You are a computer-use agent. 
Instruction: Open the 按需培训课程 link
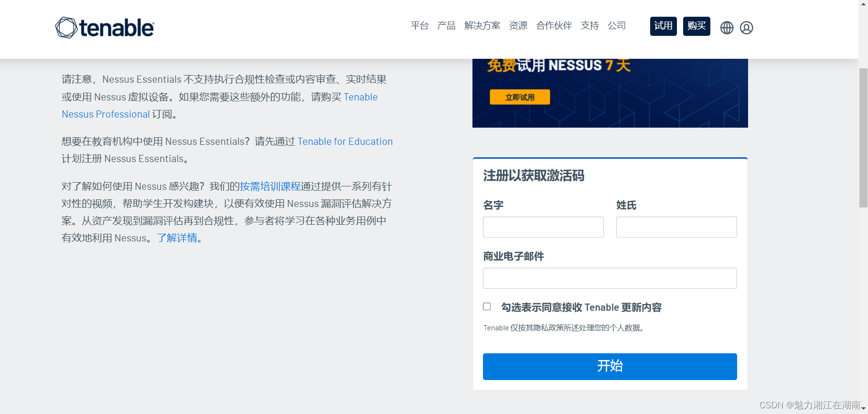pyautogui.click(x=270, y=186)
